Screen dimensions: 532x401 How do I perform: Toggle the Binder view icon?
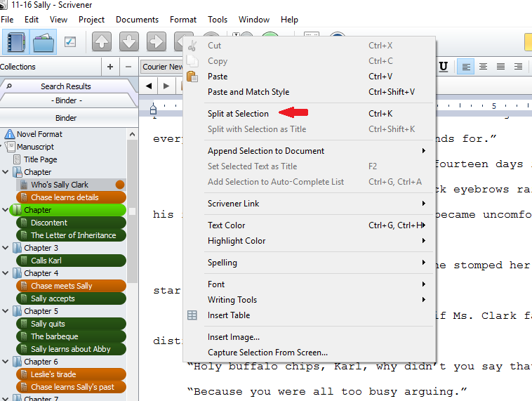click(x=15, y=42)
